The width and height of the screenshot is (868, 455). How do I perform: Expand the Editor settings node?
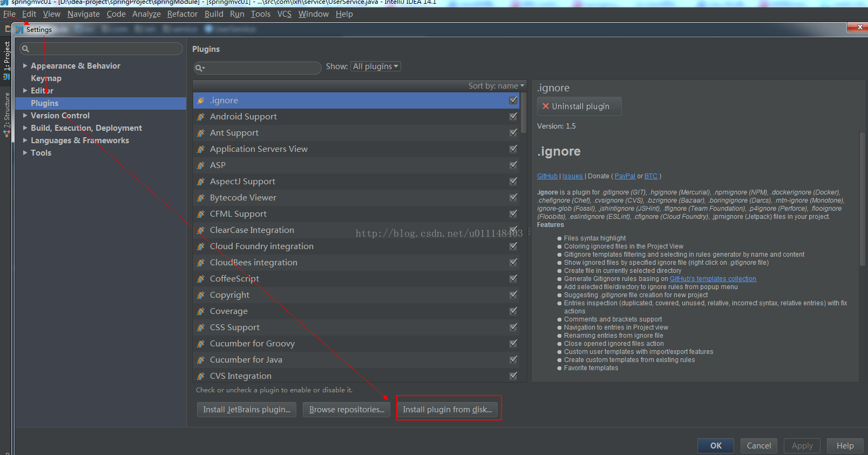pos(25,90)
